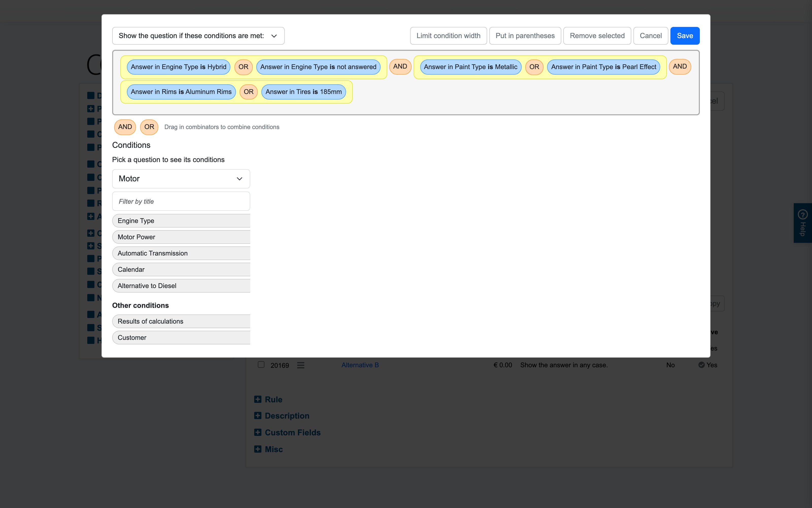Expand the Description section
Viewport: 812px width, 508px height.
coord(258,416)
